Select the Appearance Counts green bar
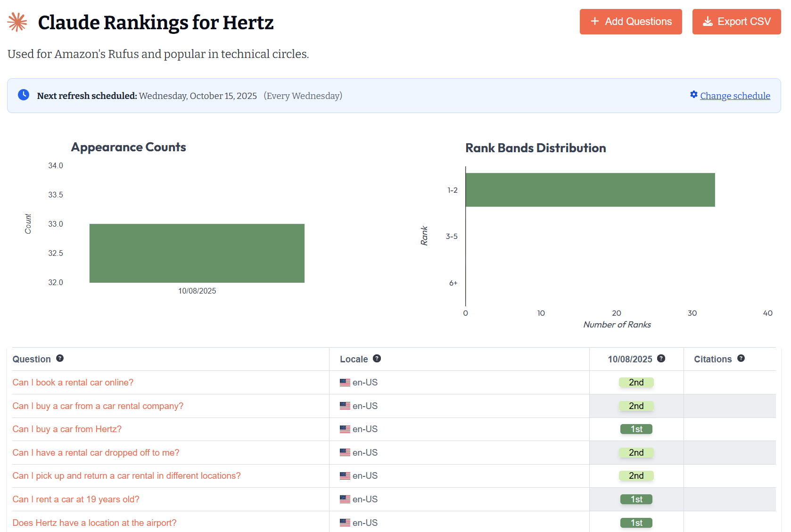The width and height of the screenshot is (791, 532). pyautogui.click(x=197, y=253)
